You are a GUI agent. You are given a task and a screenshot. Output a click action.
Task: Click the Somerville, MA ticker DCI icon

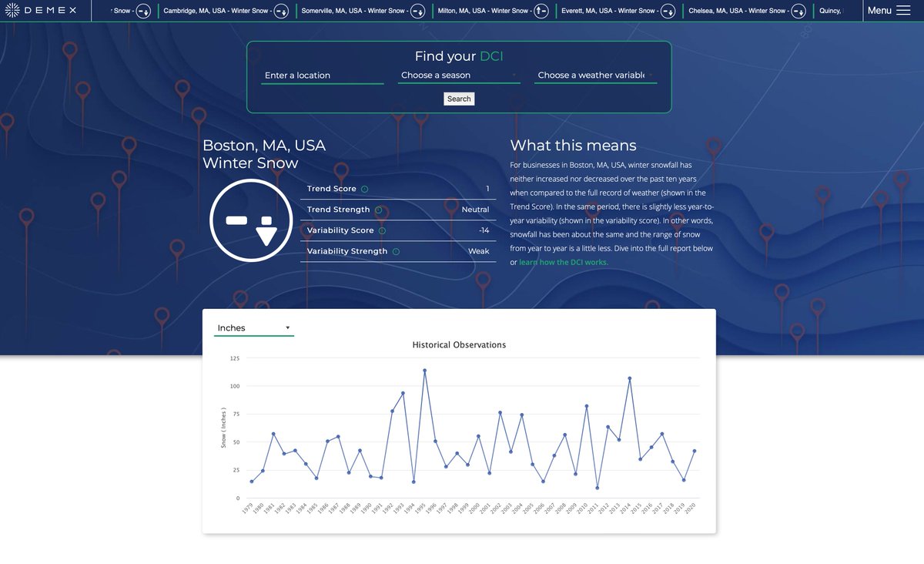(417, 11)
